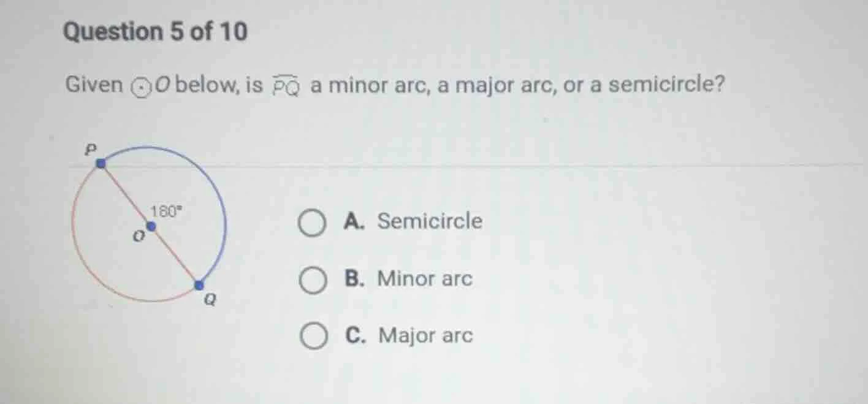868x404 pixels.
Task: Click the answer label 'Semicircle'
Action: click(429, 222)
